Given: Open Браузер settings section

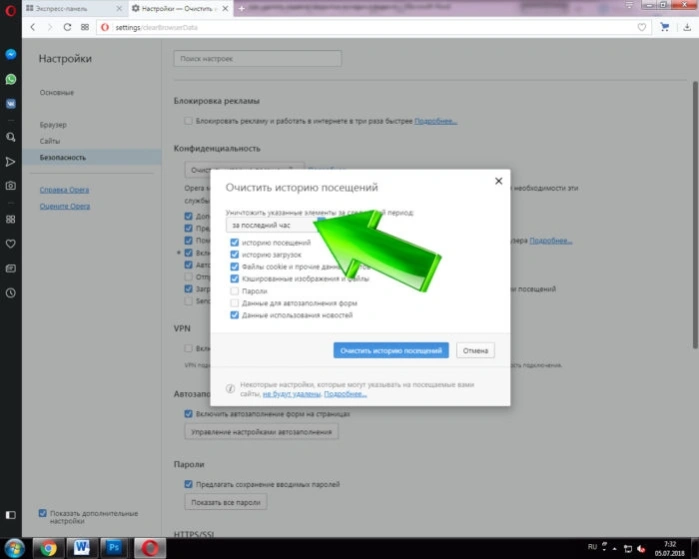Looking at the screenshot, I should pyautogui.click(x=53, y=125).
